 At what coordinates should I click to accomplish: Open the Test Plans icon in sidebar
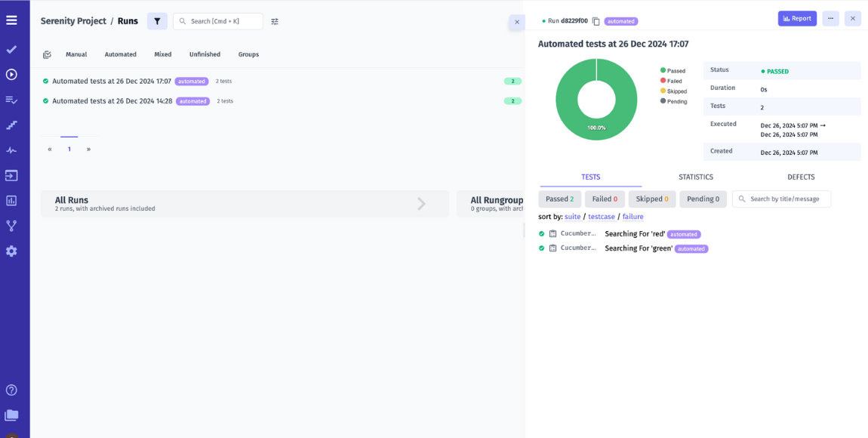click(11, 99)
